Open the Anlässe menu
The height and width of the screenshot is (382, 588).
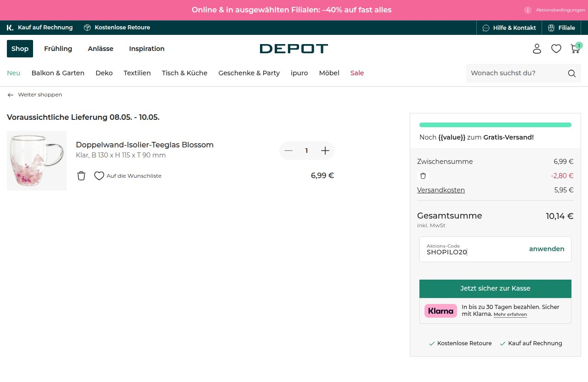(101, 49)
